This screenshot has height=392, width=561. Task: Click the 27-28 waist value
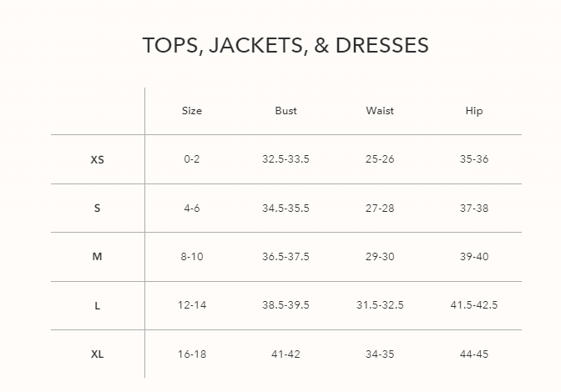click(380, 209)
